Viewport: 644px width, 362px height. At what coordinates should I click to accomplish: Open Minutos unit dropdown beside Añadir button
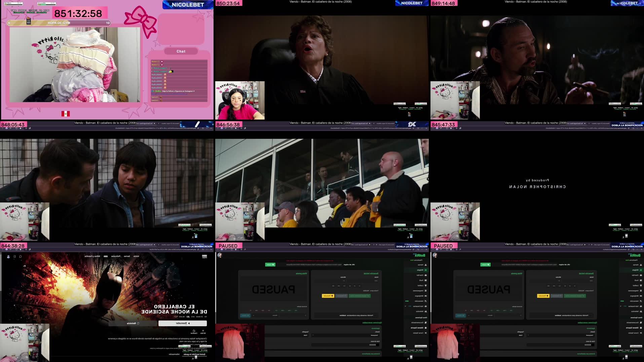pos(266,316)
